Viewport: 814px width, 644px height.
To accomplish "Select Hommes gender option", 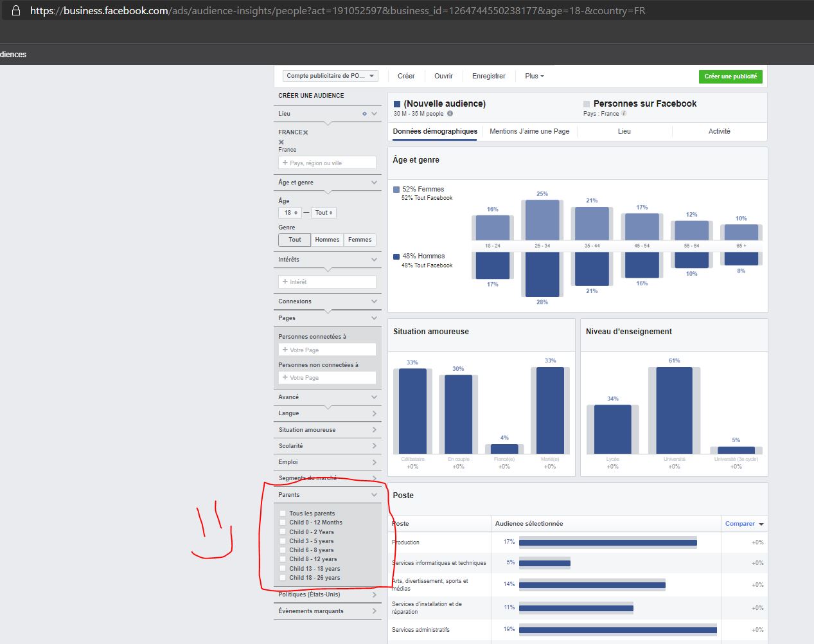I will (x=327, y=240).
